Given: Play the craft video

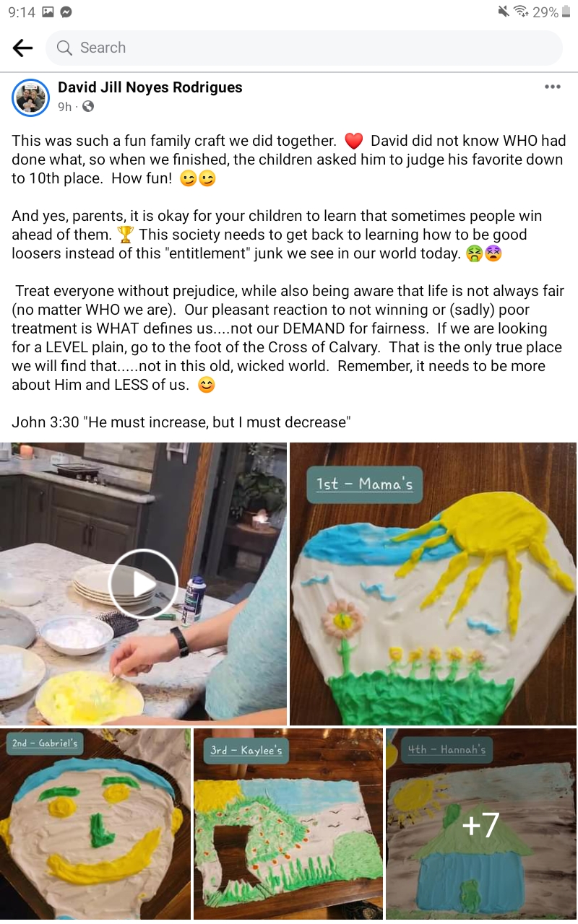Looking at the screenshot, I should (143, 583).
